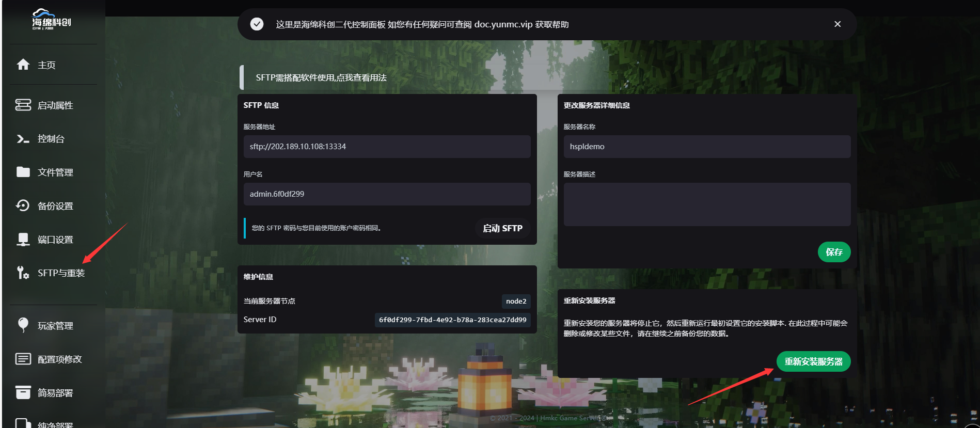This screenshot has height=428, width=980.
Task: Click the server name field hspldemo
Action: coord(706,147)
